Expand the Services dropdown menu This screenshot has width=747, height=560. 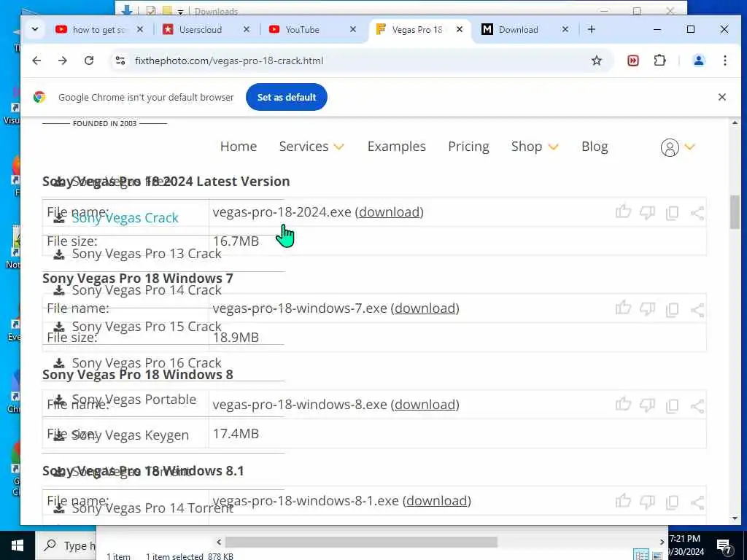pyautogui.click(x=311, y=146)
